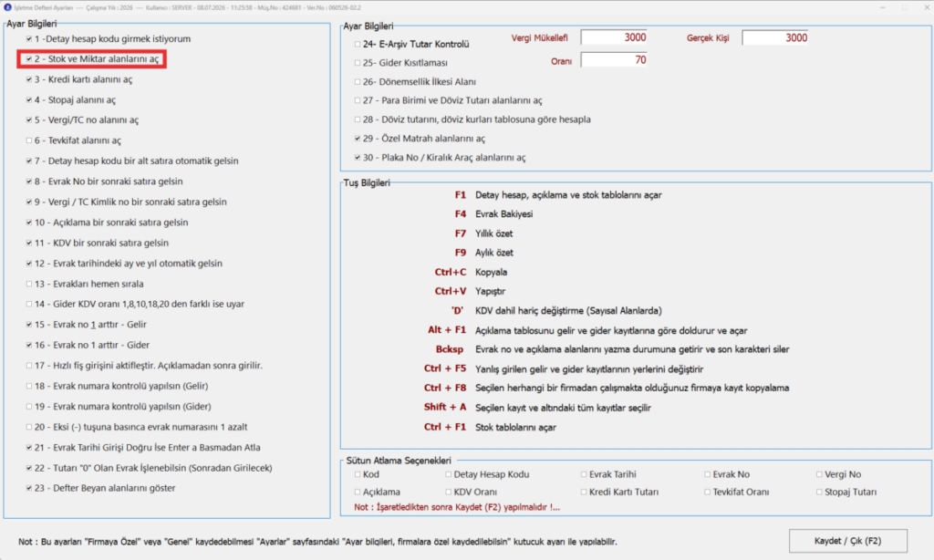
Task: Toggle "2 - Stok ve Miktar alanlarını aç" checkbox
Action: (x=29, y=59)
